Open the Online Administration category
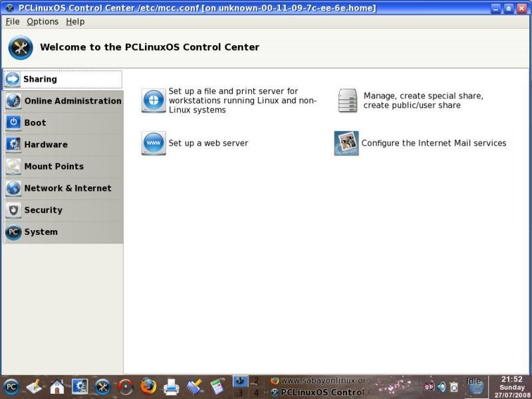Image resolution: width=532 pixels, height=399 pixels. click(63, 101)
